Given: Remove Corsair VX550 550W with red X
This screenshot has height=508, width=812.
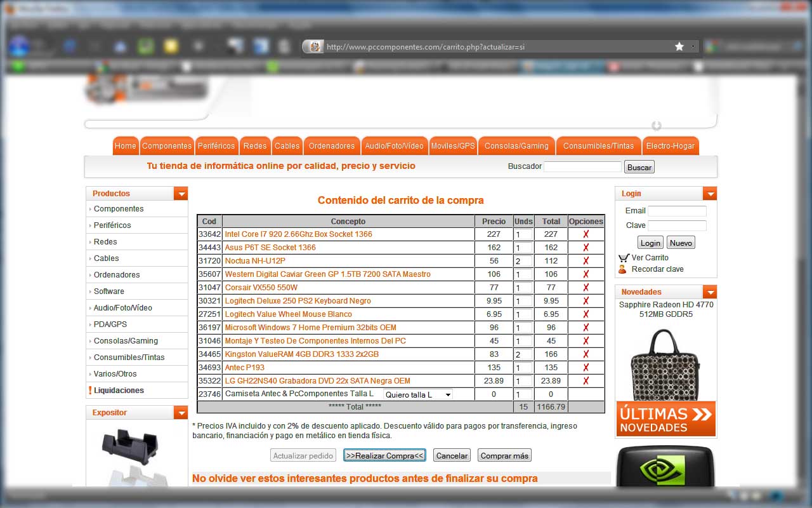Looking at the screenshot, I should (586, 288).
